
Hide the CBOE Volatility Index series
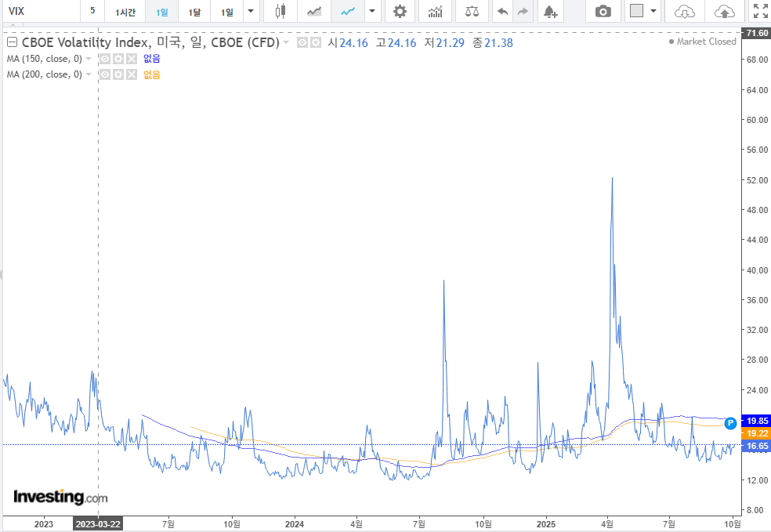point(302,43)
